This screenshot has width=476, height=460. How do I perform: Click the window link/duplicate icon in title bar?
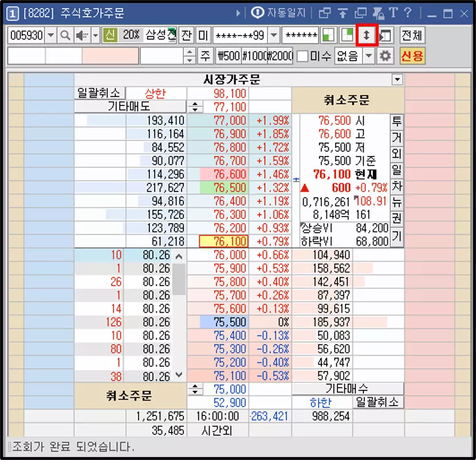325,13
